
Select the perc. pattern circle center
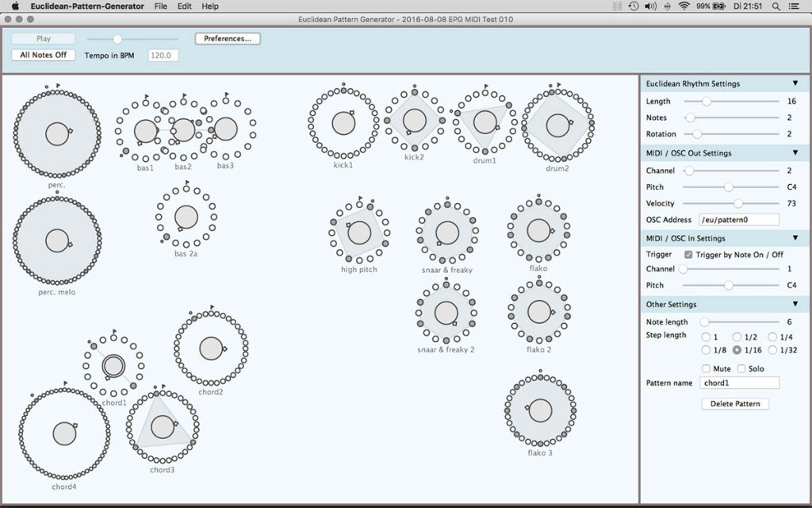coord(57,133)
